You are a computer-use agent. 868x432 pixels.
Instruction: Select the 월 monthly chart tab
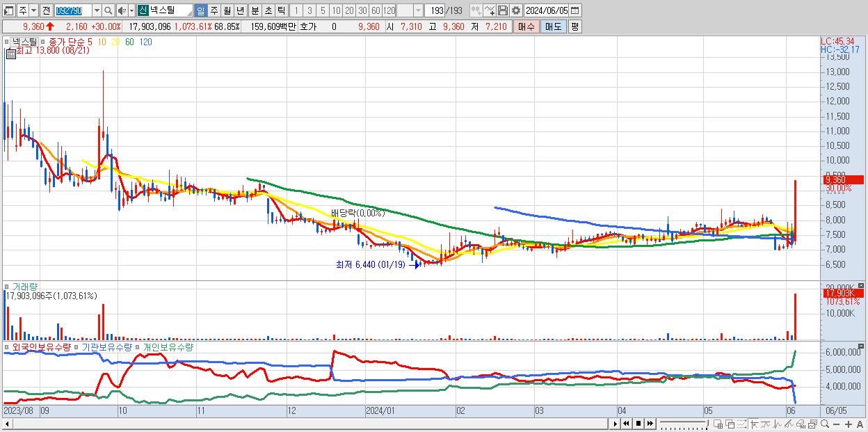227,10
